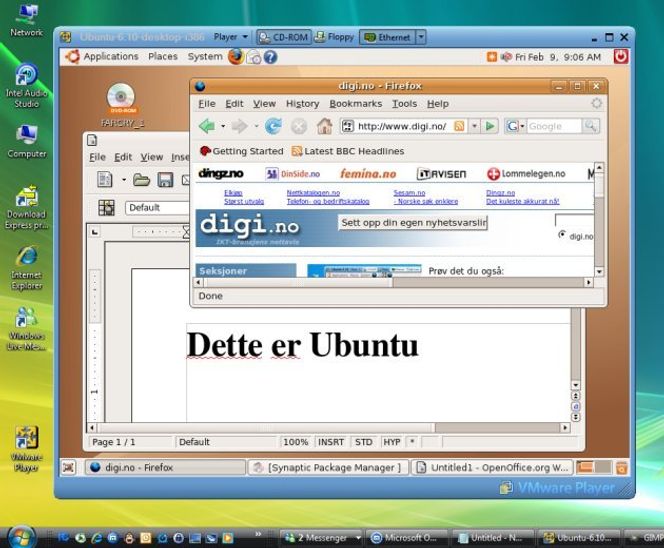664x548 pixels.
Task: Open the Default paragraph style combo box
Action: [x=158, y=208]
